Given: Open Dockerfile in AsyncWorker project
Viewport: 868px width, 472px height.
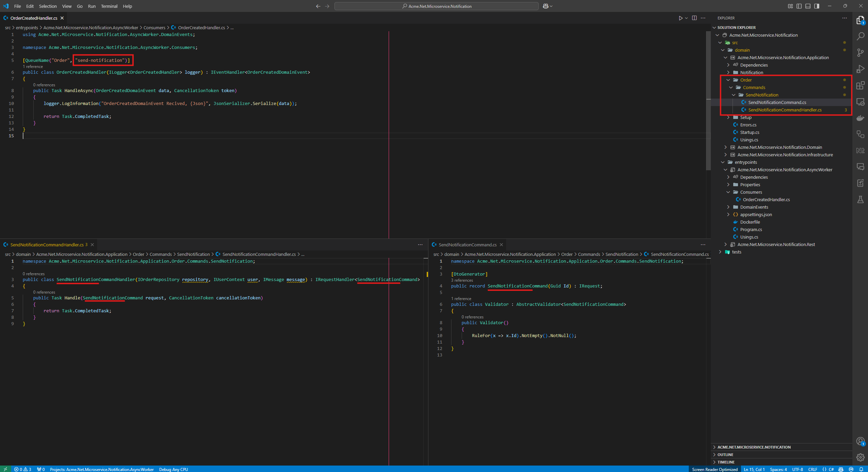Looking at the screenshot, I should click(750, 222).
